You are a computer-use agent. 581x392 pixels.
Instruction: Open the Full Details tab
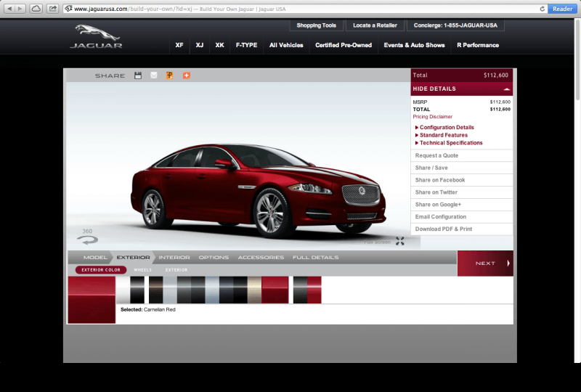click(x=316, y=257)
